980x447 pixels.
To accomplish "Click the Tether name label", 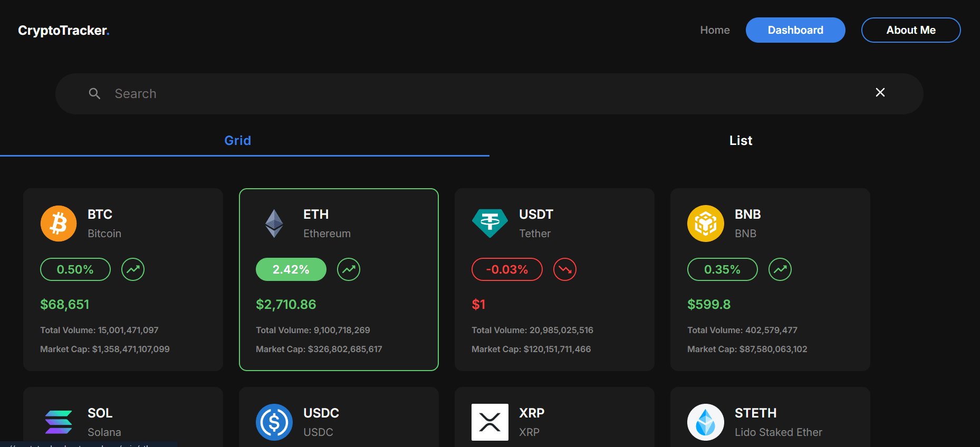I will click(x=535, y=234).
